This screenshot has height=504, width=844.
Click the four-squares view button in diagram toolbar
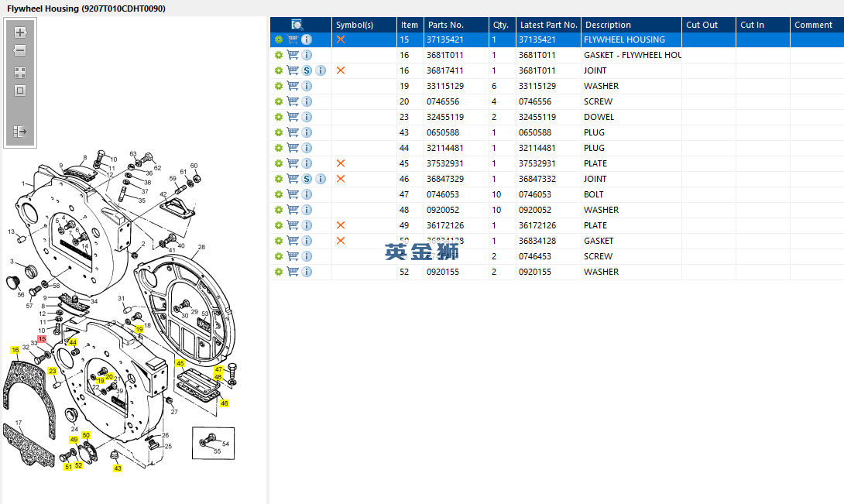tap(20, 72)
